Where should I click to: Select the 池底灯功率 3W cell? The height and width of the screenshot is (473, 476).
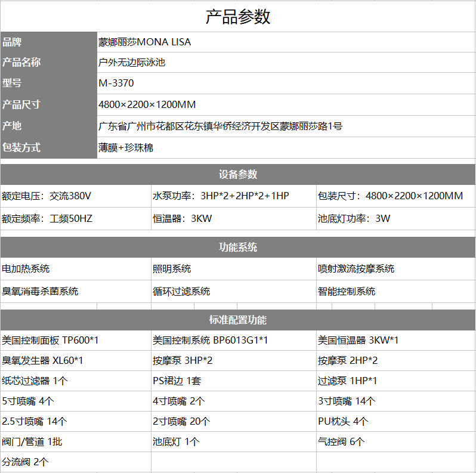click(x=354, y=218)
